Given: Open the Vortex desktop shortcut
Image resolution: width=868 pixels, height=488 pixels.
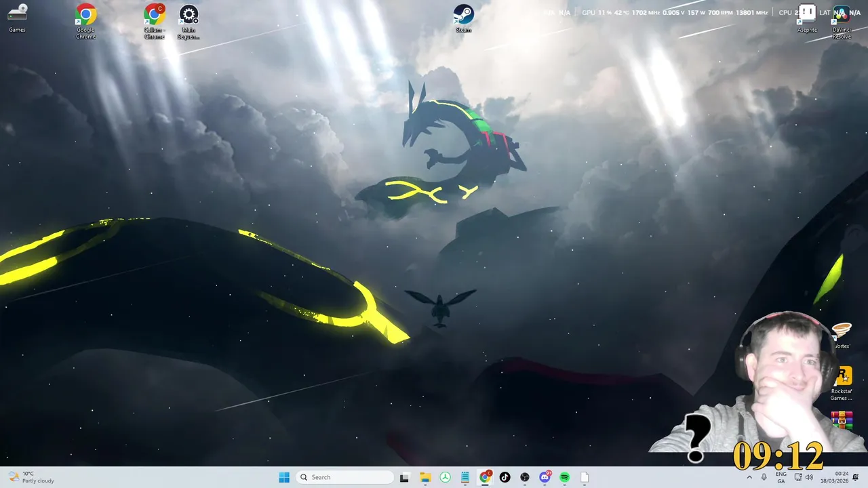Looking at the screenshot, I should [x=842, y=335].
